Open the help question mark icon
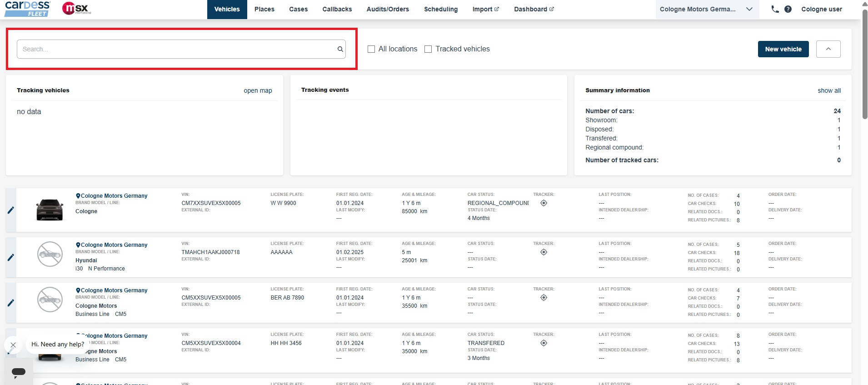Image resolution: width=868 pixels, height=385 pixels. pos(788,9)
